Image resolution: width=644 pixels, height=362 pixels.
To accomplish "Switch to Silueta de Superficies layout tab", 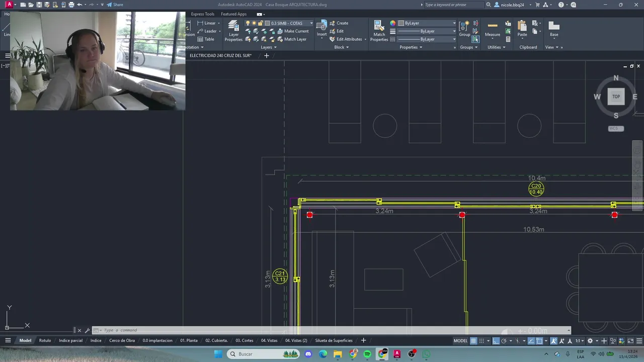I will click(334, 340).
